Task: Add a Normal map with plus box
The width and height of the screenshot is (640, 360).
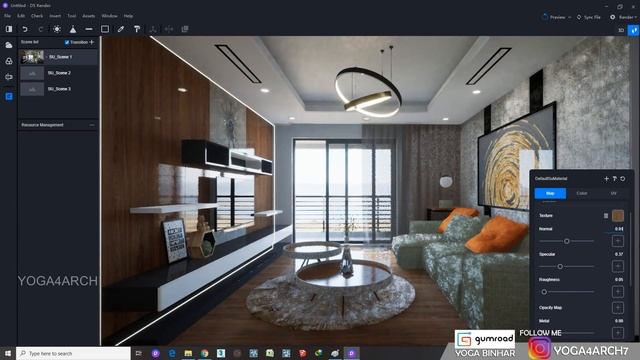Action: 618,241
